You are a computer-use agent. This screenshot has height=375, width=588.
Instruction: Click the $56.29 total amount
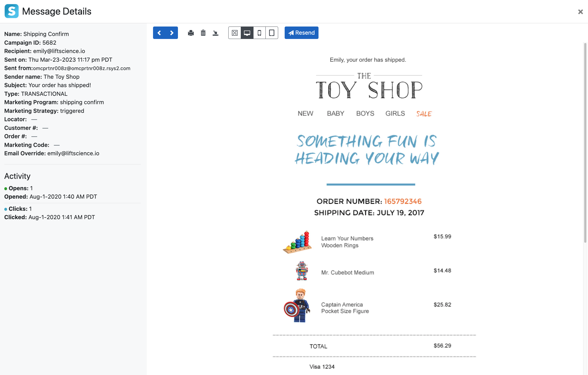(x=442, y=346)
